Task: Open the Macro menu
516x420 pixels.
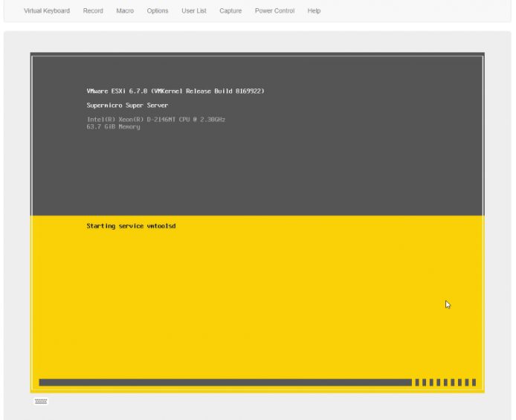Action: [125, 11]
